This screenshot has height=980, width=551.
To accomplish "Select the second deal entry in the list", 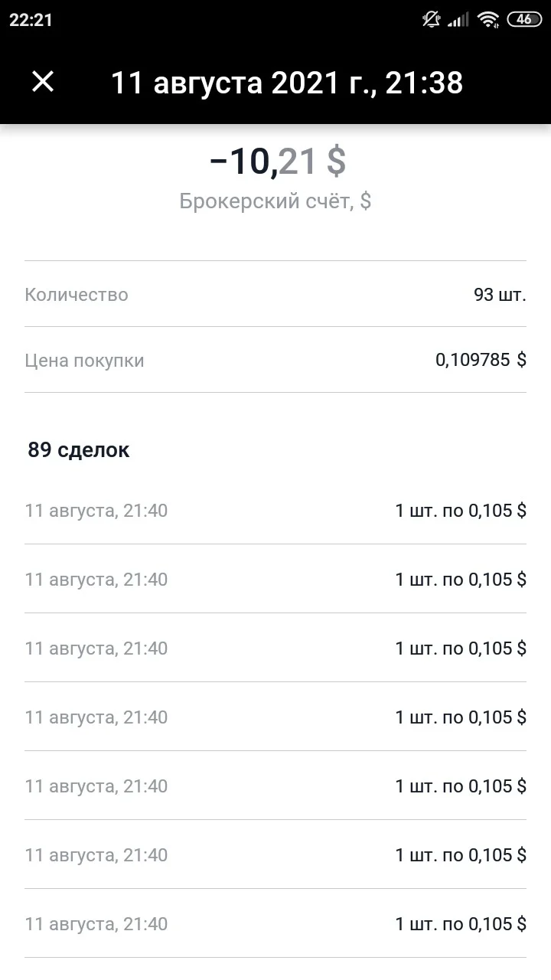I will (275, 580).
